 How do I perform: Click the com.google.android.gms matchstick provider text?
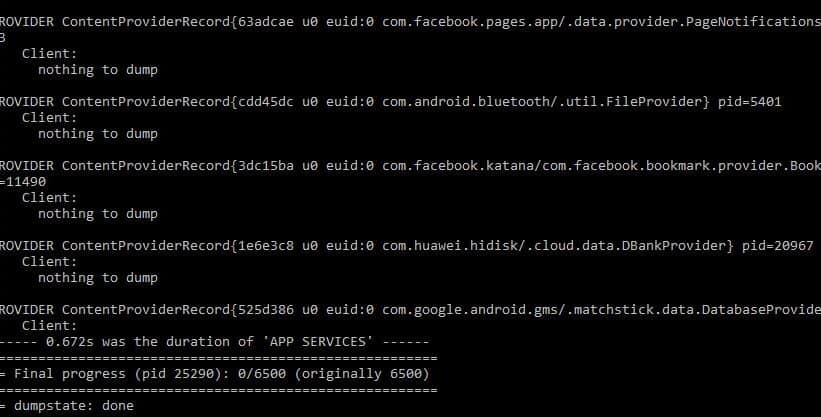click(602, 310)
